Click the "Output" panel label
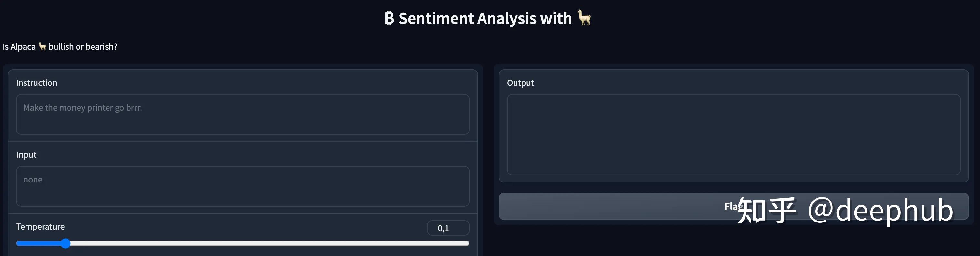The height and width of the screenshot is (256, 980). point(520,83)
